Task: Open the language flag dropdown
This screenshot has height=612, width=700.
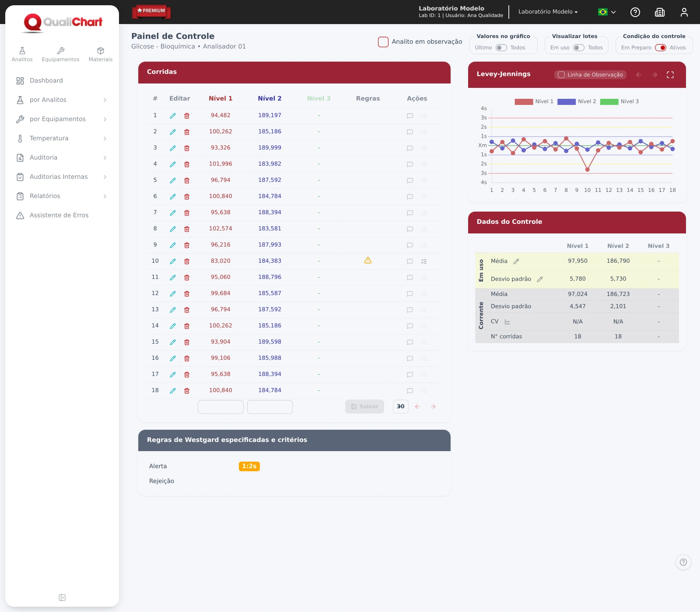Action: 607,12
